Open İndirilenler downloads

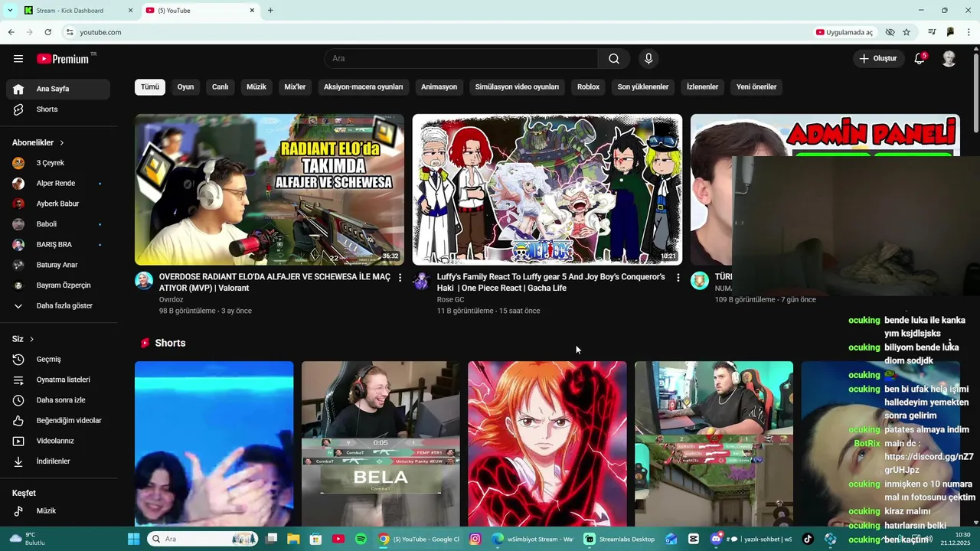[x=58, y=461]
